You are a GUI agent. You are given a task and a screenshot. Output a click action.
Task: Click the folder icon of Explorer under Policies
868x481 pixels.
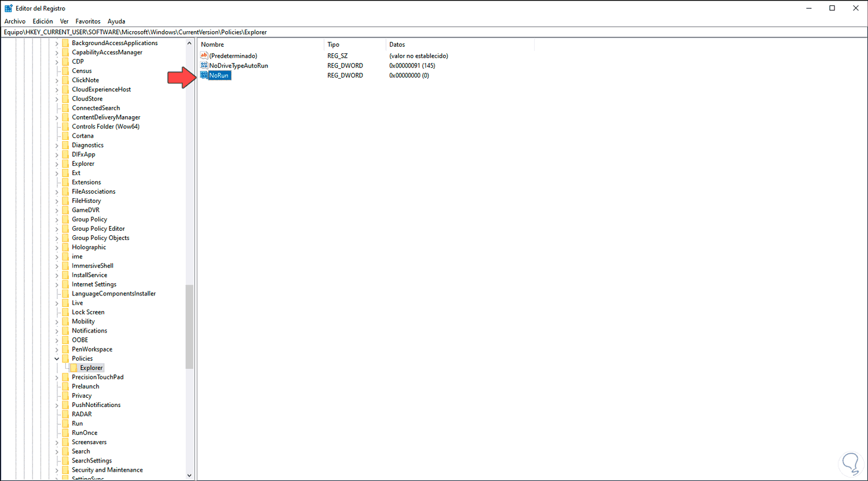[73, 368]
